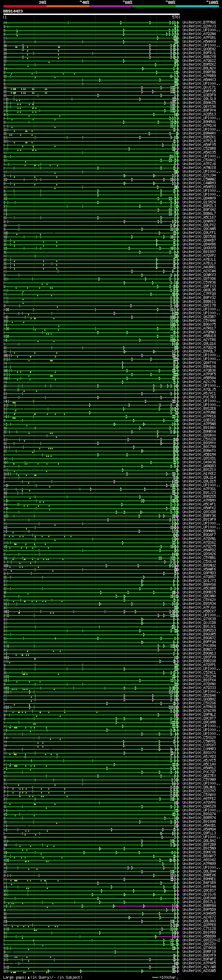The width and height of the screenshot is (222, 980).
Task: Click the purple alignment segment in A5B899 row
Action: point(166,937)
